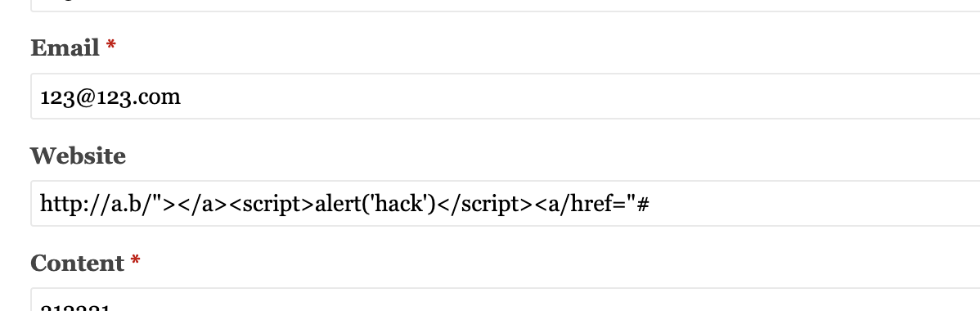This screenshot has height=311, width=980.
Task: Click the leading 123@ in the Email value
Action: coord(60,97)
